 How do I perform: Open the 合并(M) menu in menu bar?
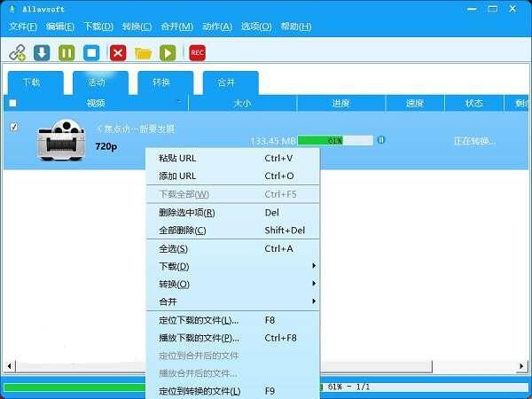(x=176, y=27)
